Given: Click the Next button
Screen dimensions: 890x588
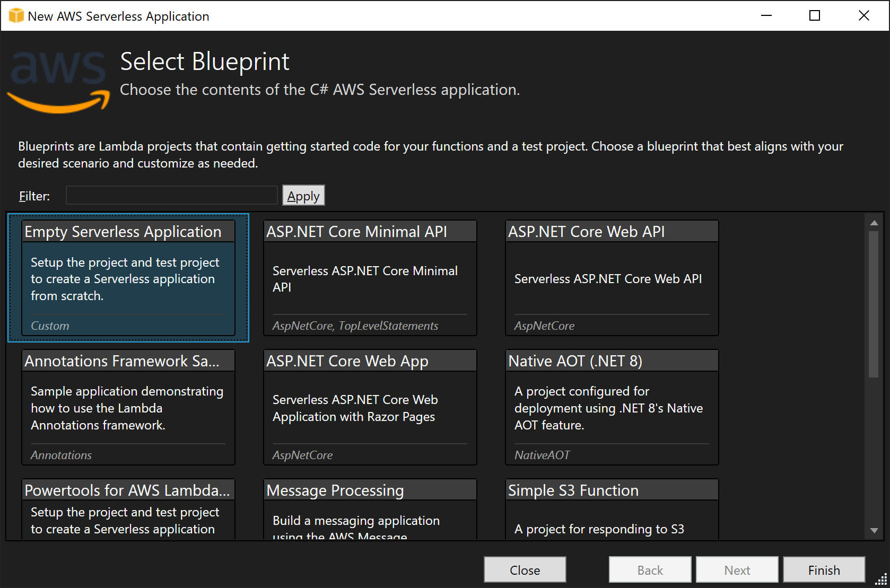Looking at the screenshot, I should 737,570.
